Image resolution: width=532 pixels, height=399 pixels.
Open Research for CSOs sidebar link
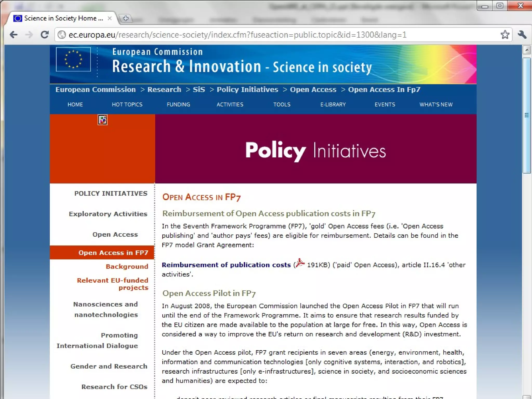click(115, 387)
